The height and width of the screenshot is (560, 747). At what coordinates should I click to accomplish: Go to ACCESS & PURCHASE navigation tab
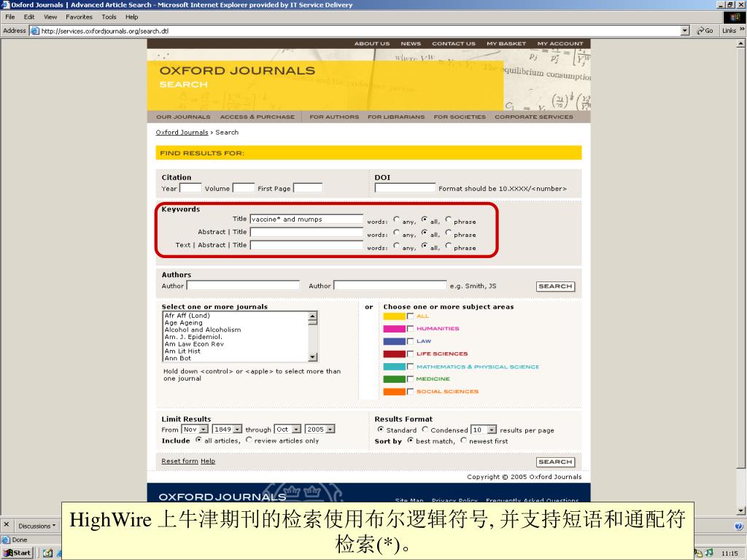pos(258,117)
